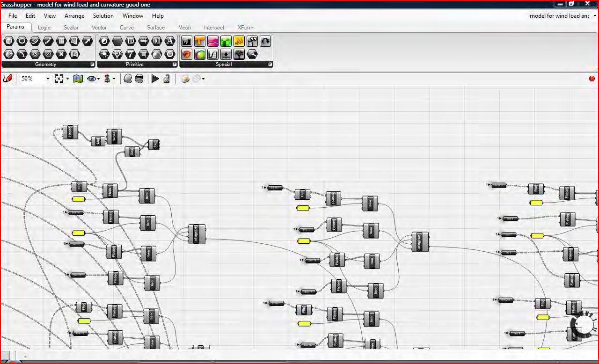This screenshot has width=599, height=364.
Task: Select the curved arrow icon in Special
Action: 265,41
